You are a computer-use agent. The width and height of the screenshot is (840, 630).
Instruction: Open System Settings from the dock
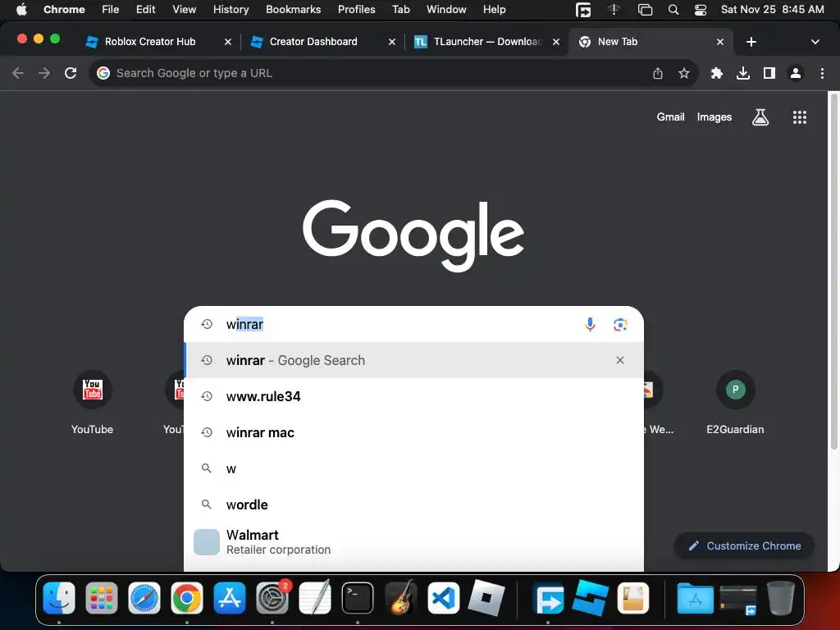[x=272, y=598]
